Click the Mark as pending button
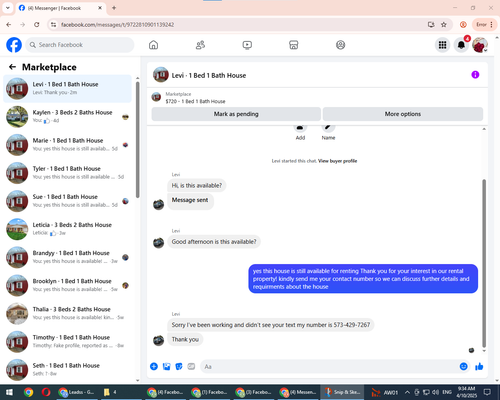Screen dimensions: 500x400 pos(236,114)
